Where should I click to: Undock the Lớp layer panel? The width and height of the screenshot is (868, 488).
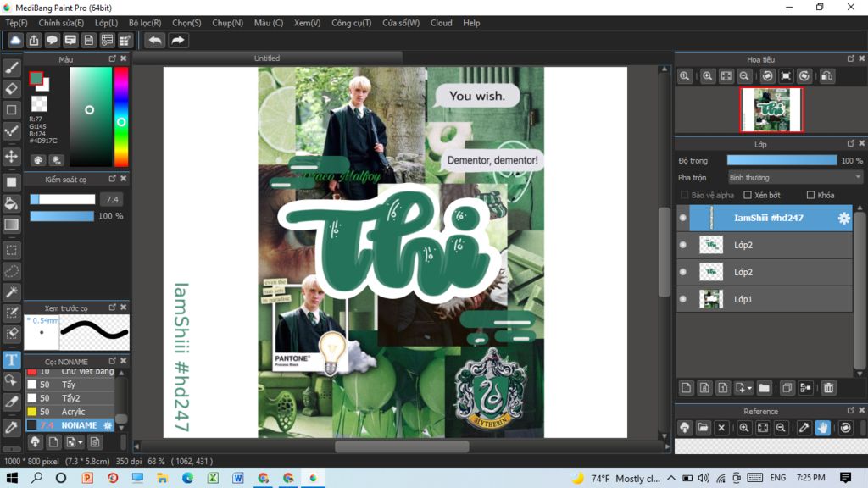(x=851, y=143)
